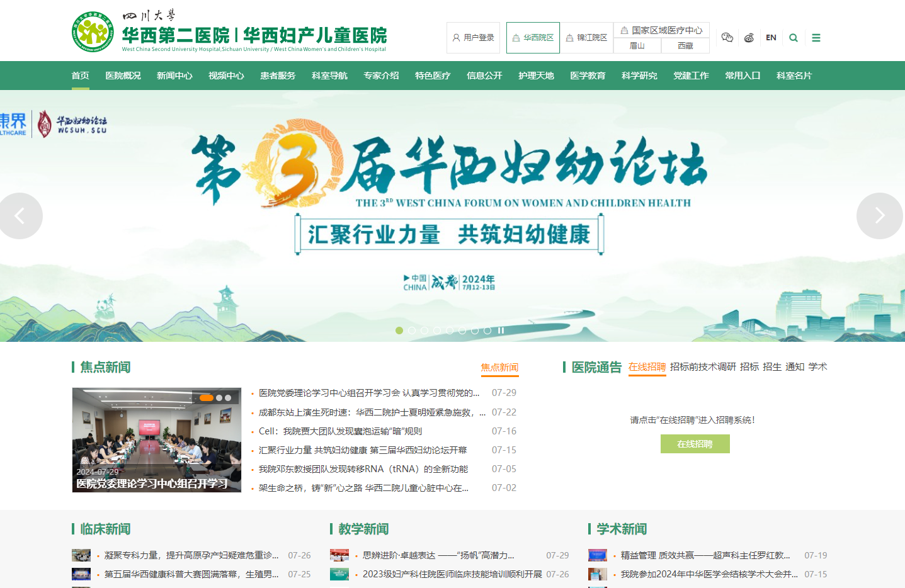Image resolution: width=905 pixels, height=588 pixels.
Task: Open clinical news 第五届华西健康科普大赛
Action: (191, 574)
